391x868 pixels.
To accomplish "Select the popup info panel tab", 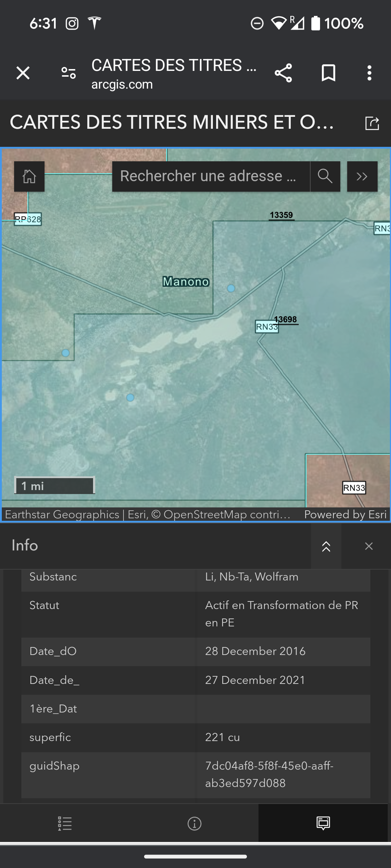I will (323, 824).
